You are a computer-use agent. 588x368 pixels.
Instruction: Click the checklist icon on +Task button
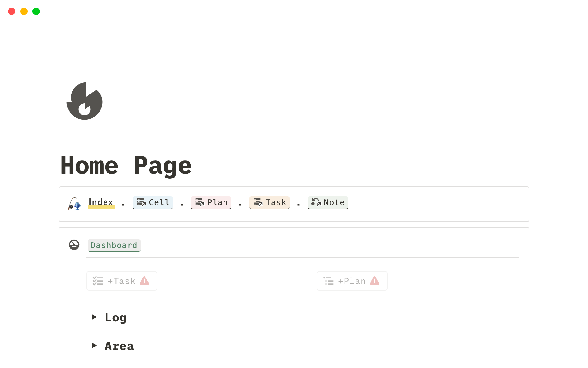click(x=98, y=281)
